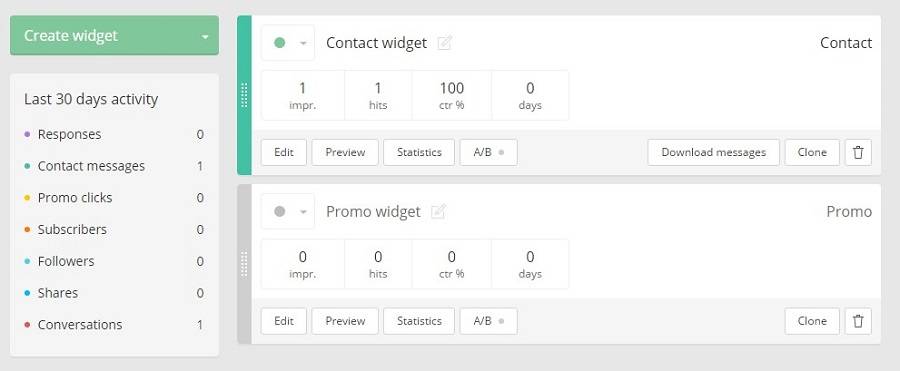This screenshot has height=371, width=900.
Task: Grab the Promo widget drag handle
Action: [x=244, y=264]
